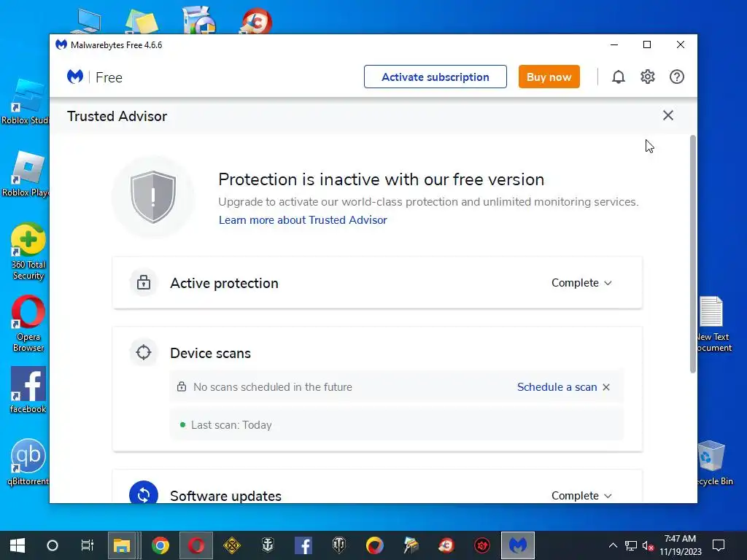The width and height of the screenshot is (747, 560).
Task: Open the Roblox Player desktop shortcut
Action: click(26, 174)
